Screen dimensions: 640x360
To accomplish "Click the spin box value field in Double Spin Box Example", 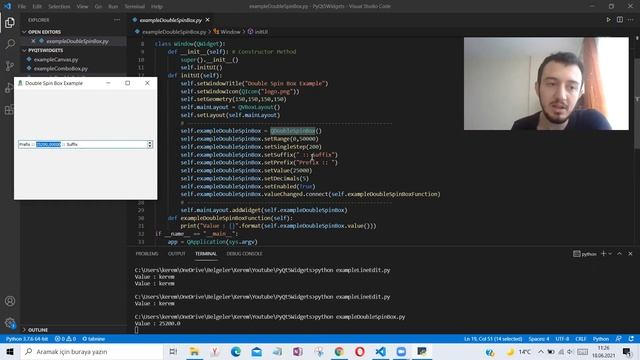I will 82,144.
